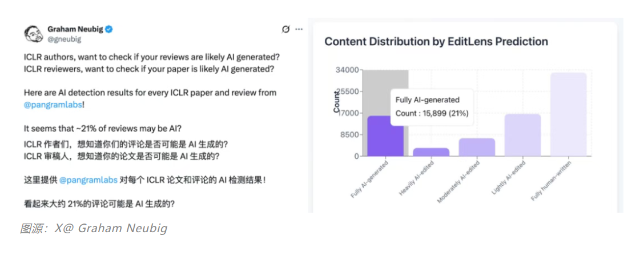Open the three-dot more options menu
This screenshot has height=255, width=644.
pyautogui.click(x=299, y=29)
